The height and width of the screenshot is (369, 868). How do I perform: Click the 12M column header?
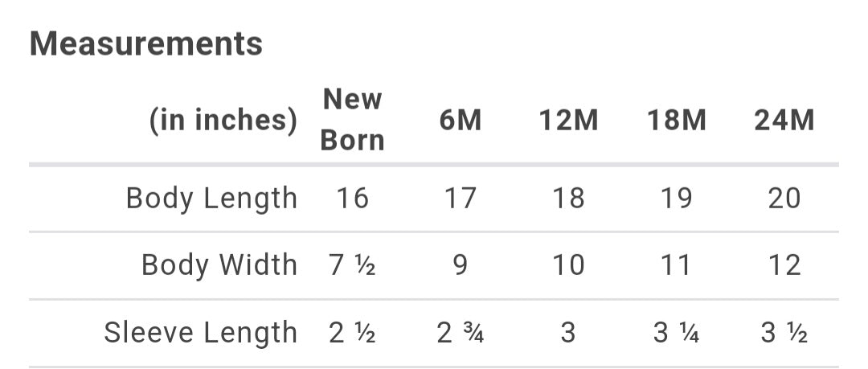[568, 120]
